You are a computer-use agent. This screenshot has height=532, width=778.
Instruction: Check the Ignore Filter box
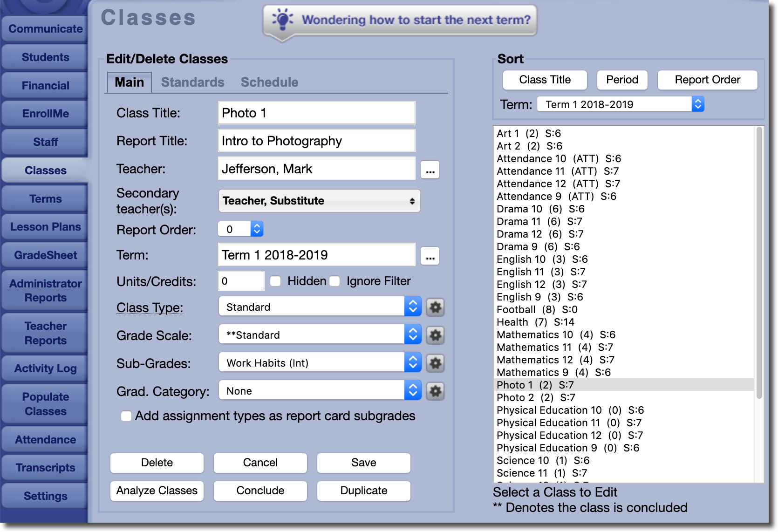tap(334, 281)
